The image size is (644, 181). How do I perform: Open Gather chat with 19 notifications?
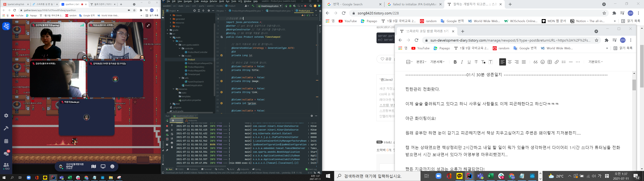[6, 153]
